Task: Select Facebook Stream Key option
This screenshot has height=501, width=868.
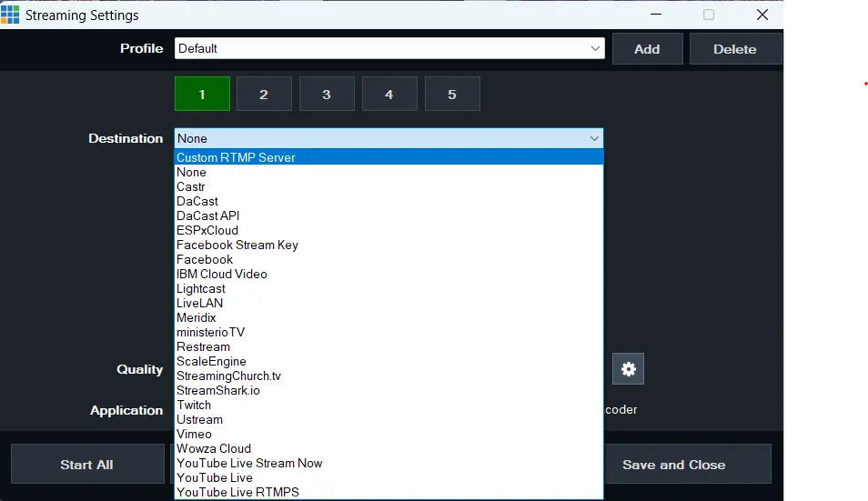Action: [x=389, y=245]
